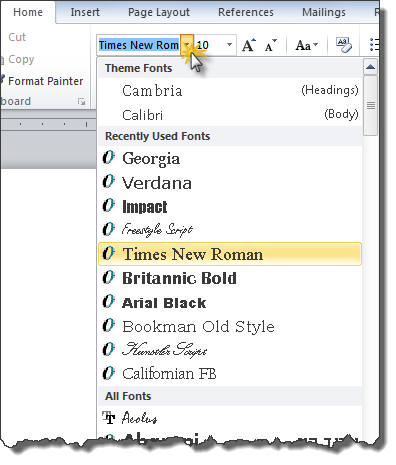Click the font list scrollbar thumb
396x465 pixels.
(371, 106)
